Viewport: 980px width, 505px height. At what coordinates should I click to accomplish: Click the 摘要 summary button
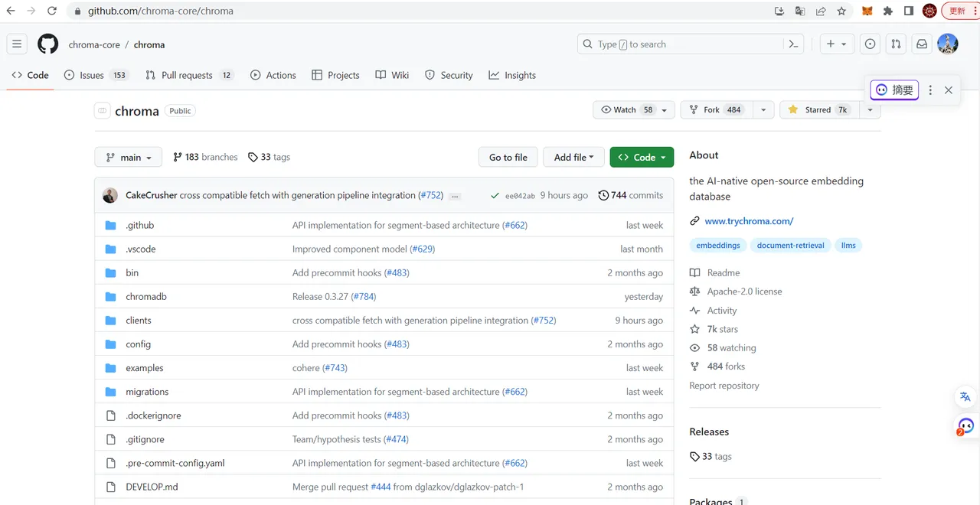(x=894, y=90)
